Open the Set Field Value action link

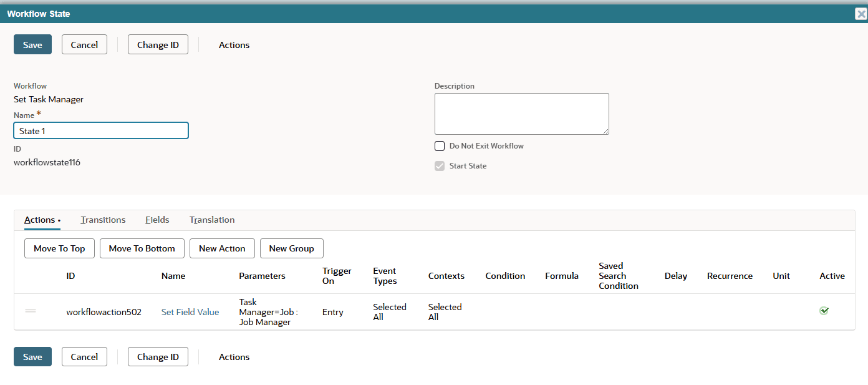point(190,312)
